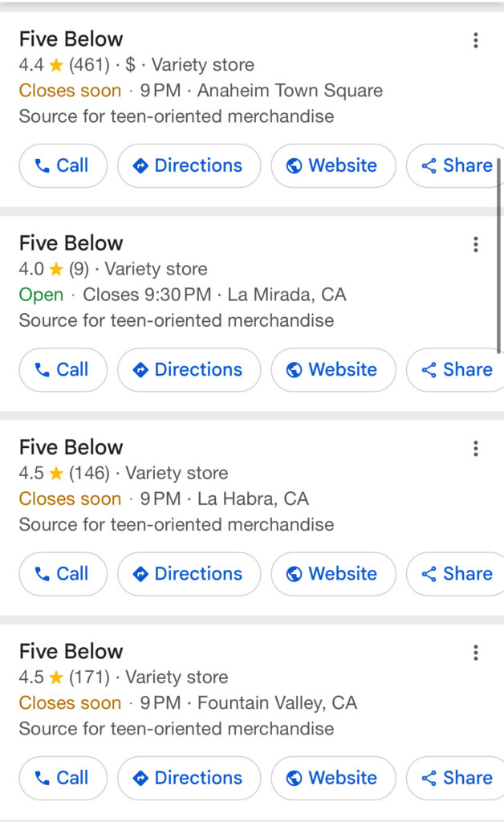Get directions to Fountain Valley store
This screenshot has width=504, height=822.
189,777
